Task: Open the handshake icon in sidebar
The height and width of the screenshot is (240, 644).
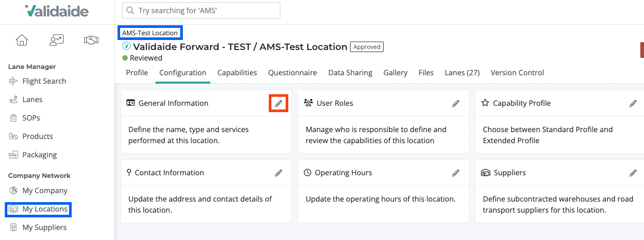Action: coord(91,40)
